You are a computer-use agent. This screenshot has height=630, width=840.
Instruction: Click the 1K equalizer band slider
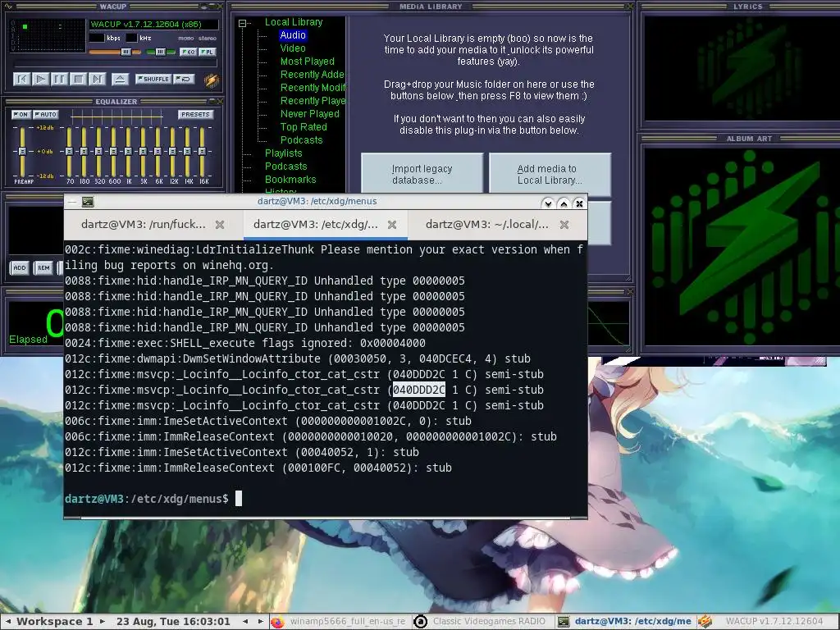[128, 152]
